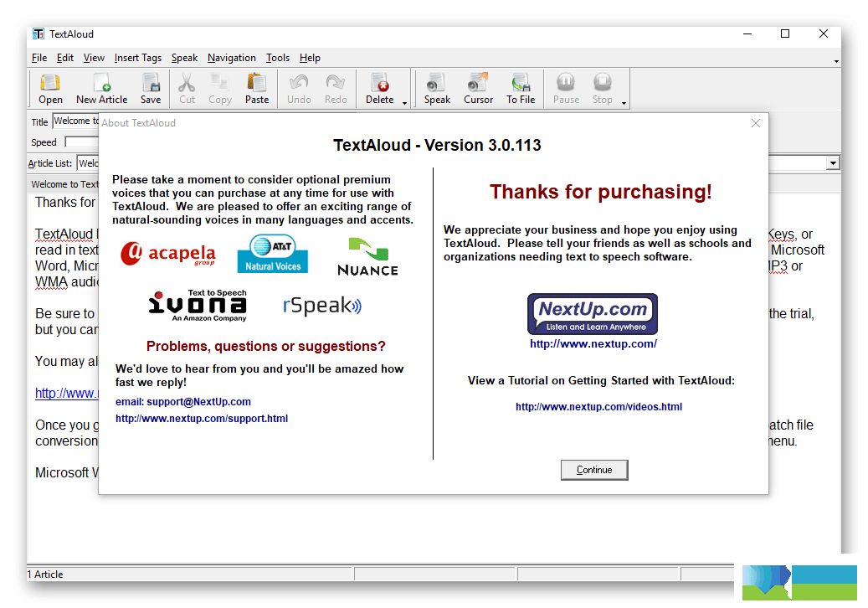Create a New Article from toolbar
Screen dimensions: 868x608
coord(102,89)
